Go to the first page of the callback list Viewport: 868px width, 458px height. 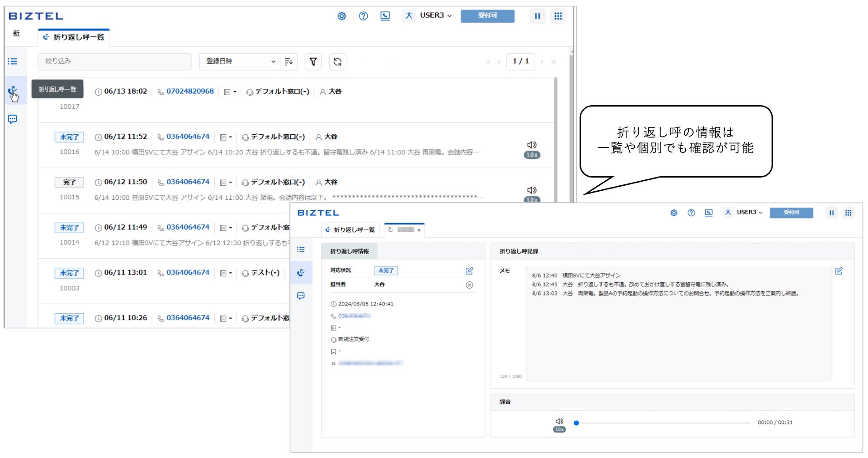click(x=488, y=62)
